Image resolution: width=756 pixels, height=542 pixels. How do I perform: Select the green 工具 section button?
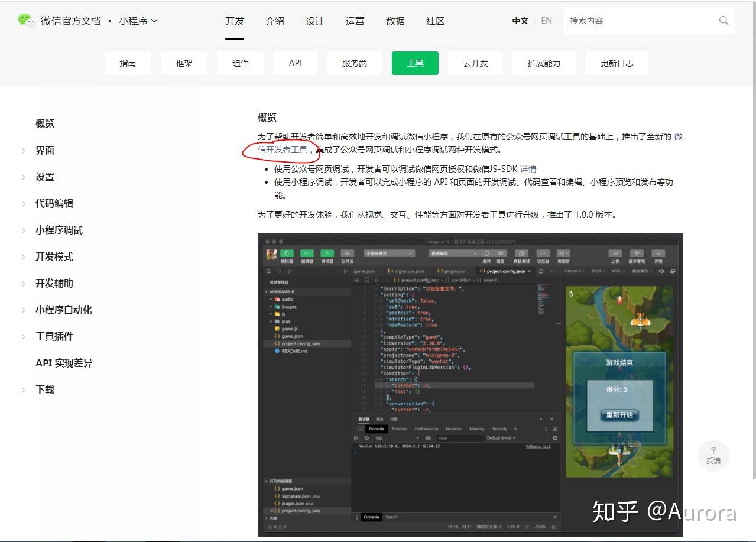coord(415,63)
